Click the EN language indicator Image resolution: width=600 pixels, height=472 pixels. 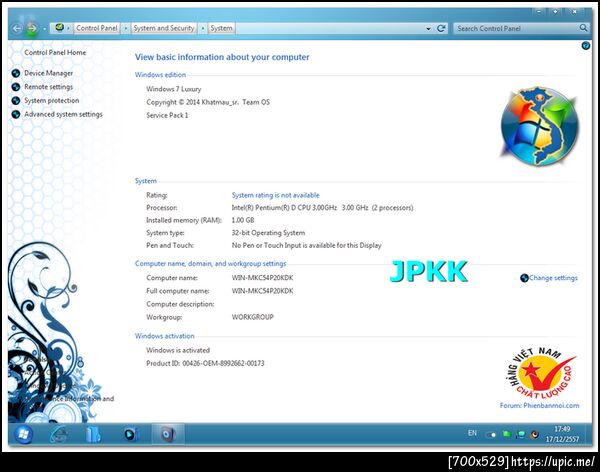point(472,433)
